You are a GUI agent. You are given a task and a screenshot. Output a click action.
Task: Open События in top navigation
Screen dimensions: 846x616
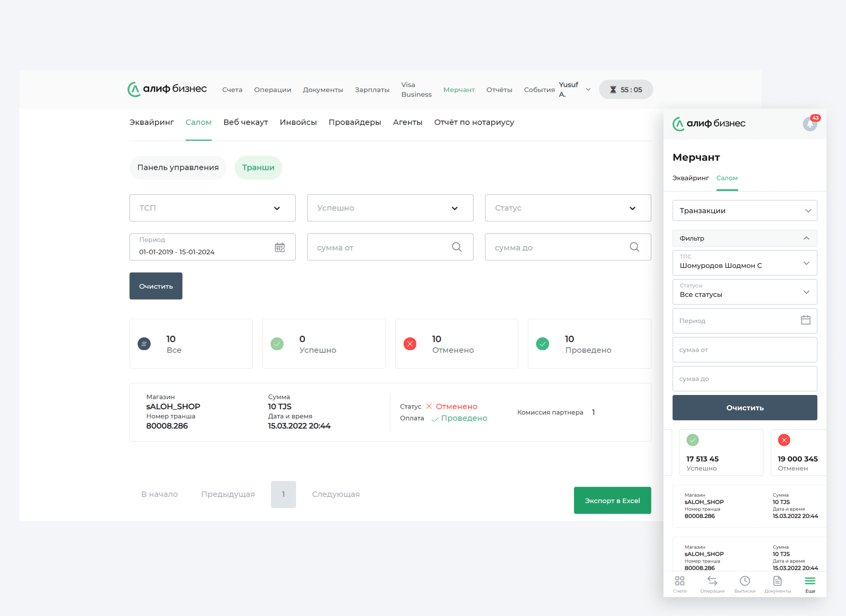pos(539,90)
